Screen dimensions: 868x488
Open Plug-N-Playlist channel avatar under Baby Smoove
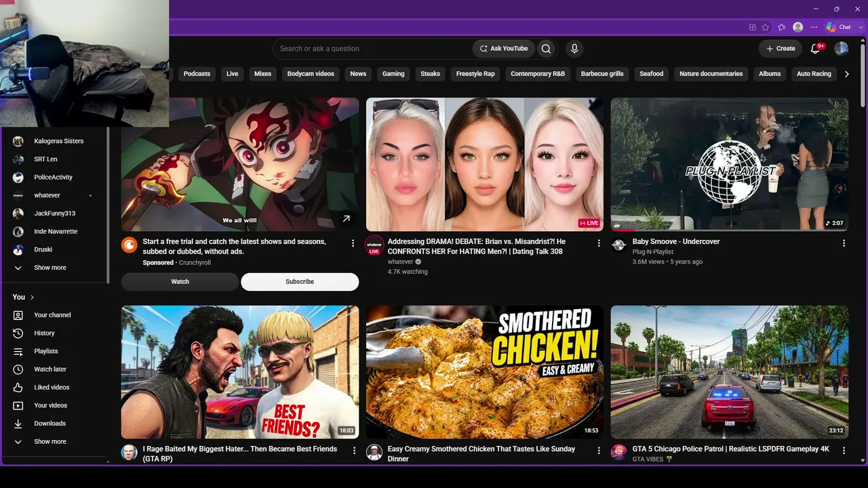pos(618,245)
